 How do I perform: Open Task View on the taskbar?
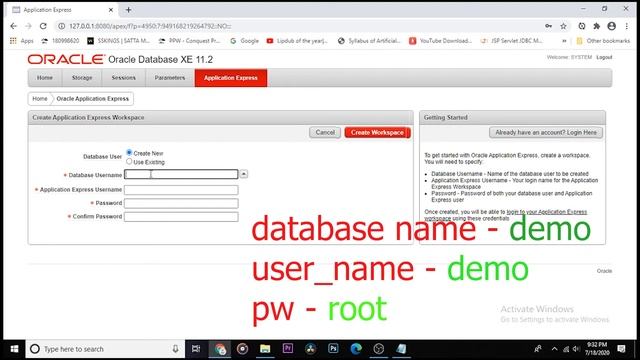pyautogui.click(x=196, y=349)
